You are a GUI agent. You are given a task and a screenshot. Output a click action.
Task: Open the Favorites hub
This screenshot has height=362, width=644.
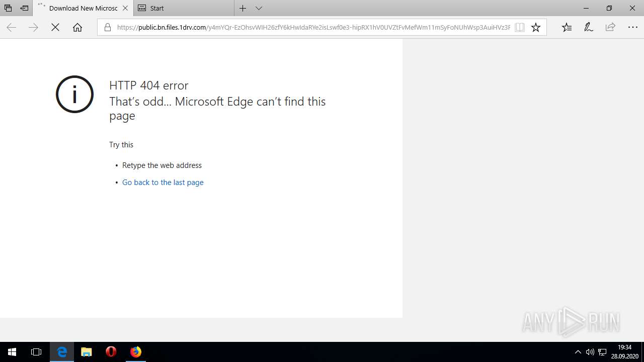tap(567, 28)
